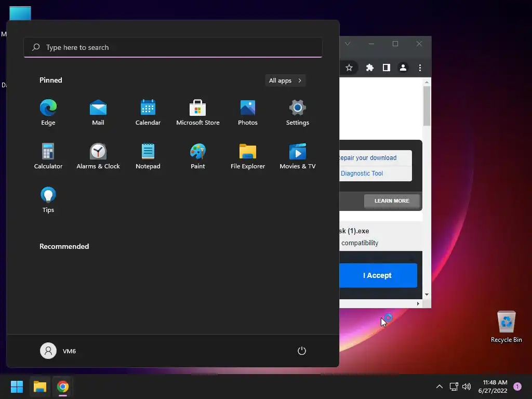This screenshot has width=532, height=399.
Task: Open the Chrome profile avatar
Action: tap(403, 68)
